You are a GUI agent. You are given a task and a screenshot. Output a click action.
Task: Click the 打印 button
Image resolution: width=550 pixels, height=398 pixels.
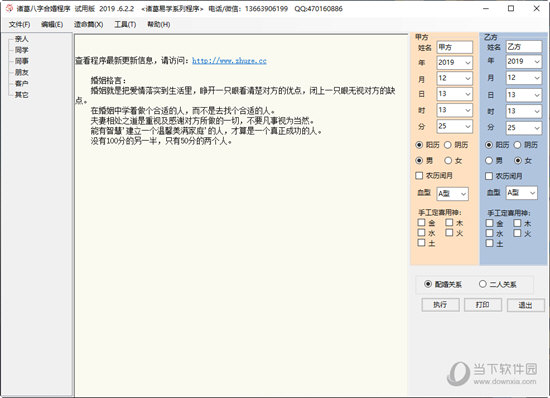coord(483,304)
